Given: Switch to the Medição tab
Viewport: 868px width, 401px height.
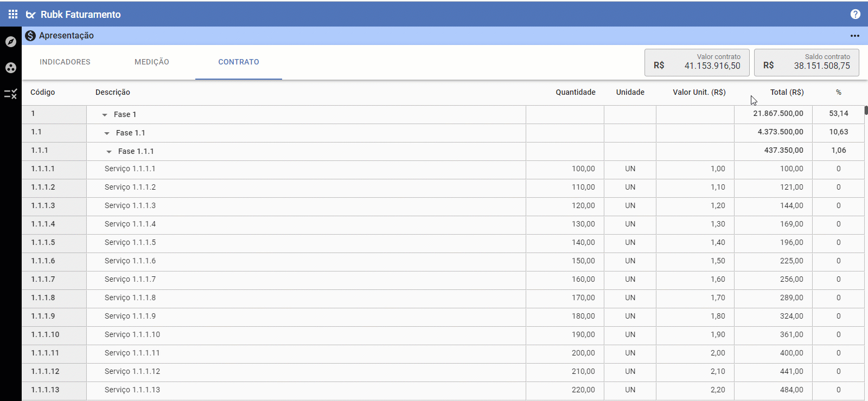Looking at the screenshot, I should tap(152, 62).
